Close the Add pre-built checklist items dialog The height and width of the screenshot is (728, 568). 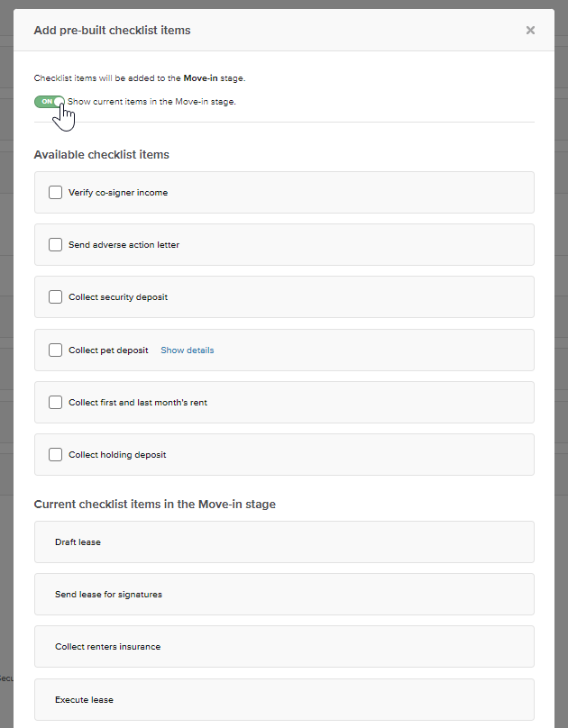[530, 30]
